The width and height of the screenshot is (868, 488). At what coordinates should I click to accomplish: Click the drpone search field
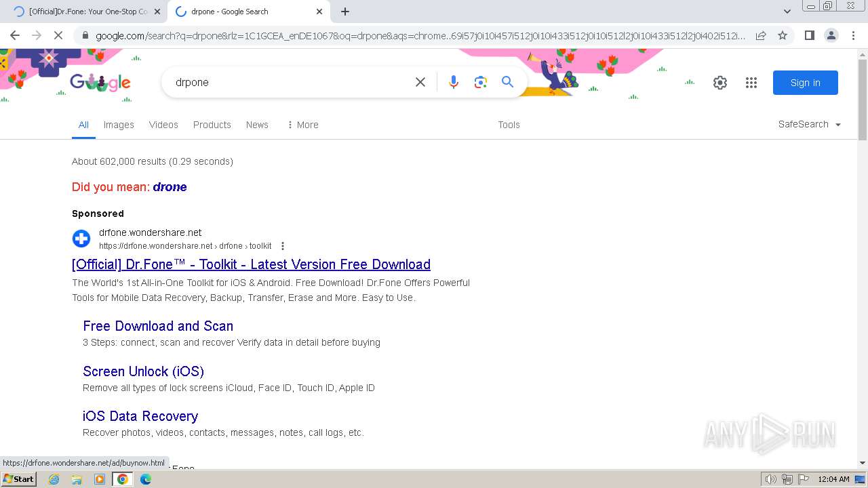288,82
